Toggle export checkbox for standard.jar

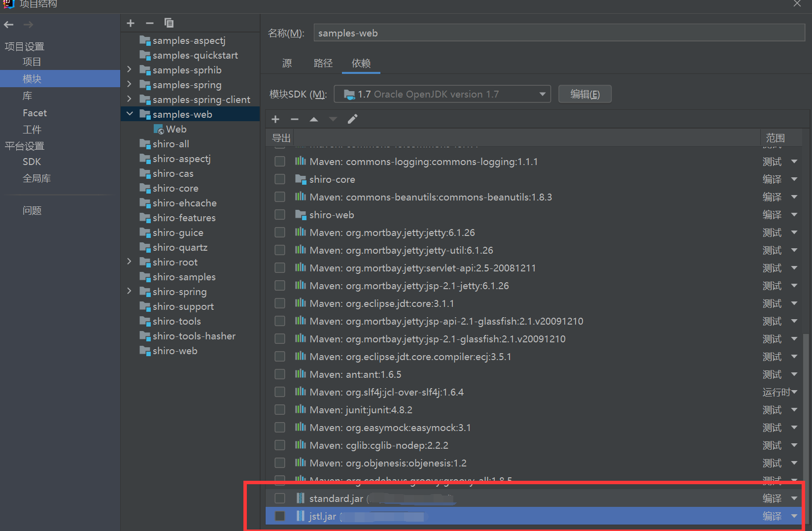280,498
